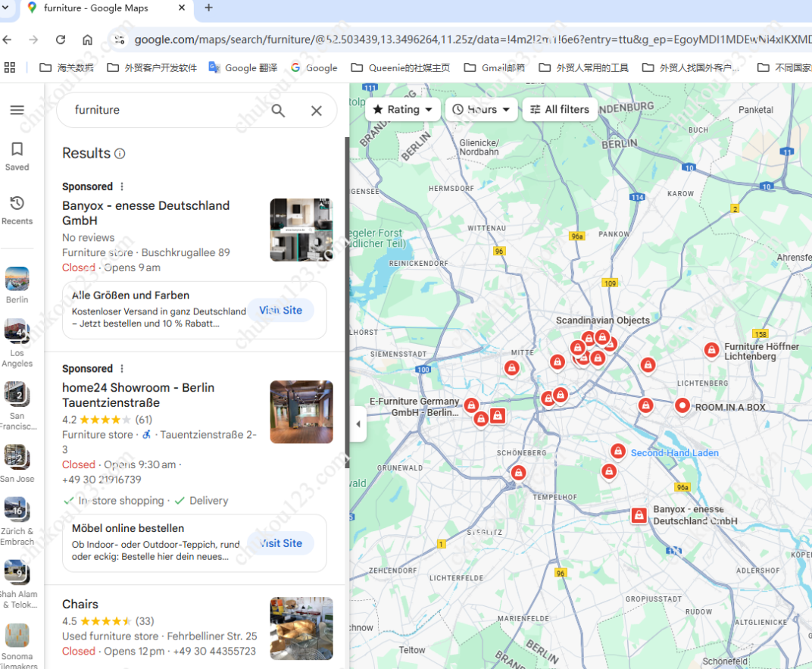812x669 pixels.
Task: Visit Site for Möbel online bestellen ad
Action: pos(281,543)
